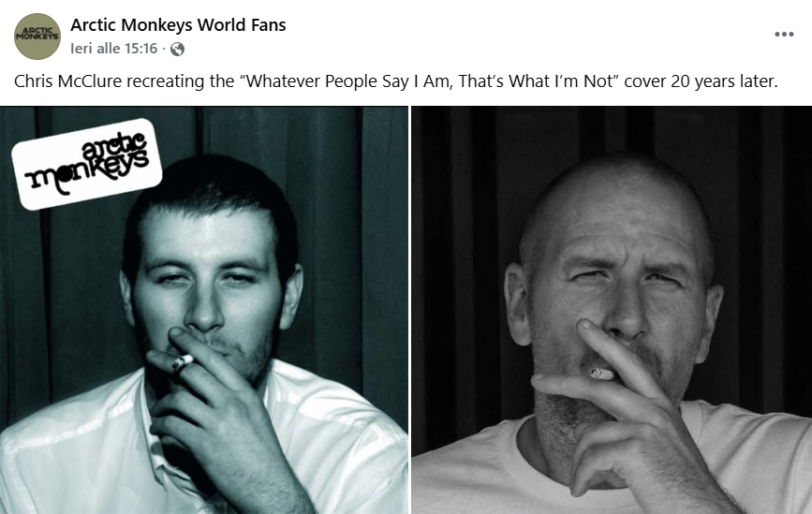Click the globe public audience icon

point(177,50)
